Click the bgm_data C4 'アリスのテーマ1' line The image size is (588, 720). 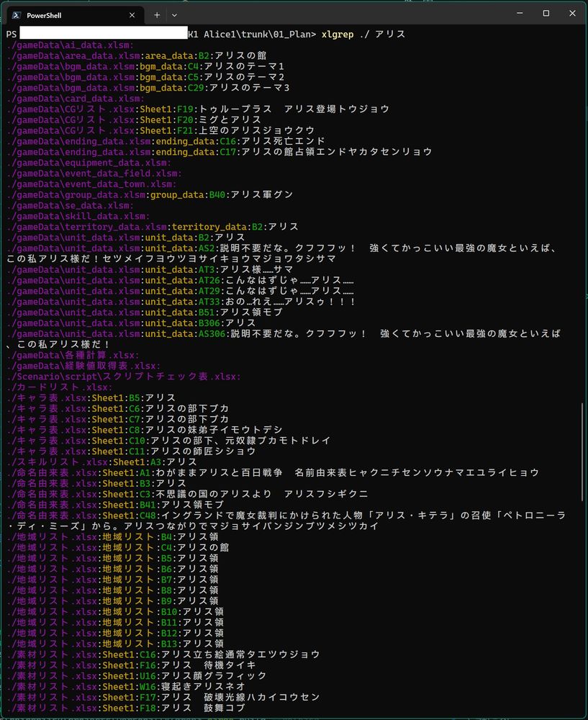coord(145,66)
